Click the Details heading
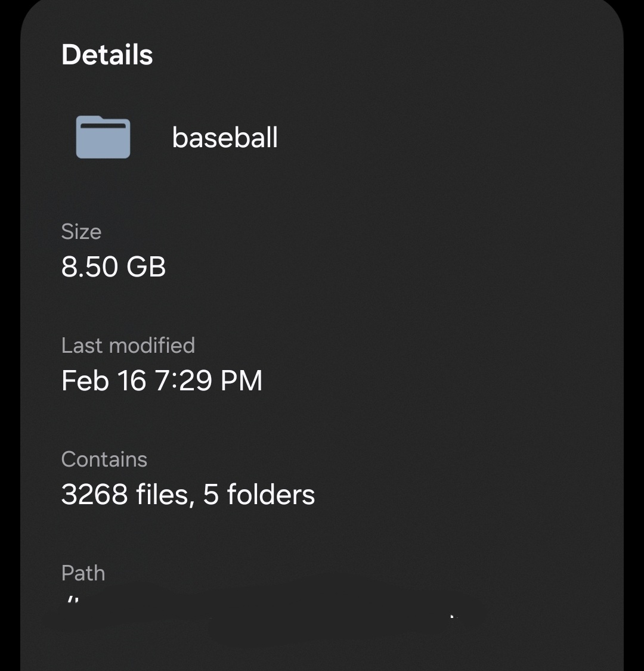This screenshot has height=671, width=644. (x=107, y=55)
